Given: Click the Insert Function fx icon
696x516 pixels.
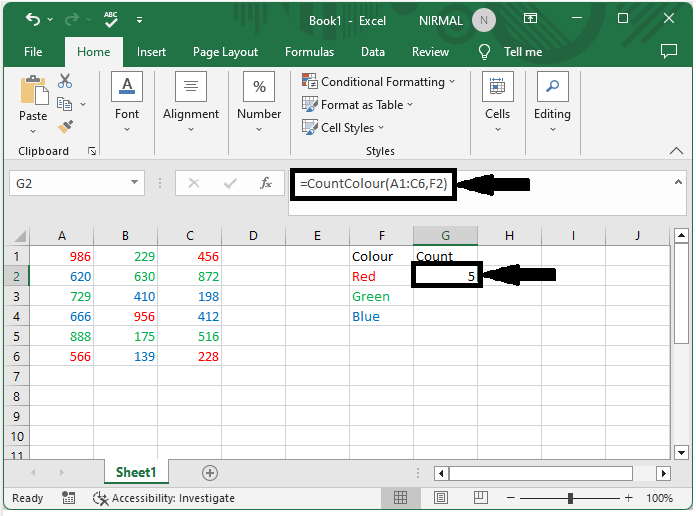Looking at the screenshot, I should [265, 183].
